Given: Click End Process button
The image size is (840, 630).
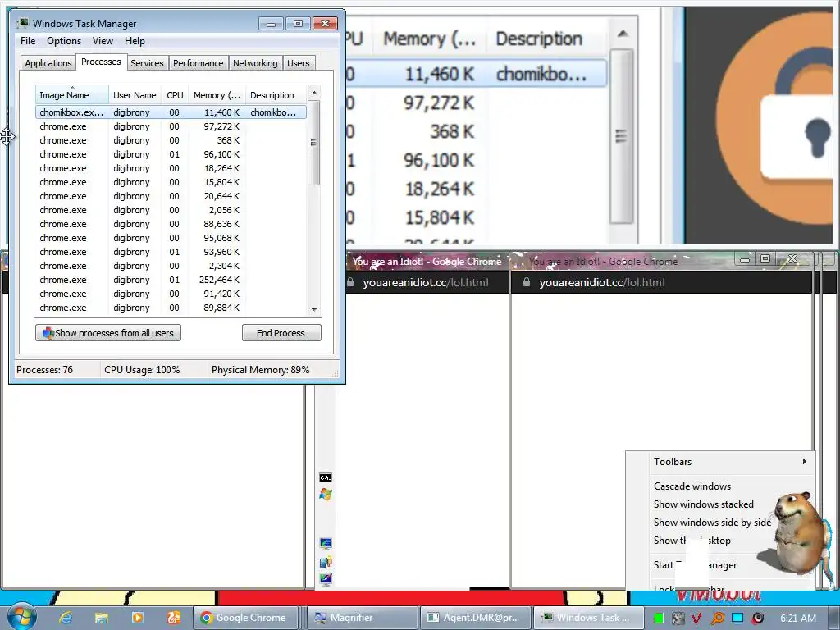Looking at the screenshot, I should 281,333.
